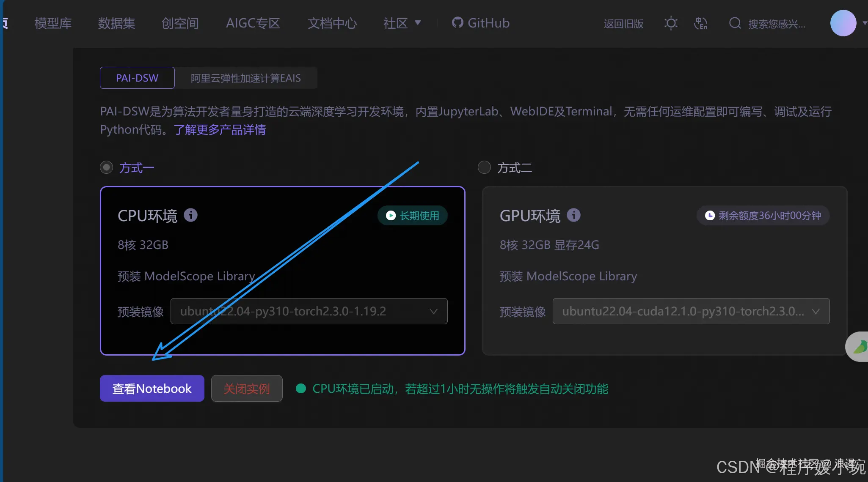Expand the 社区 menu dropdown

pyautogui.click(x=402, y=23)
